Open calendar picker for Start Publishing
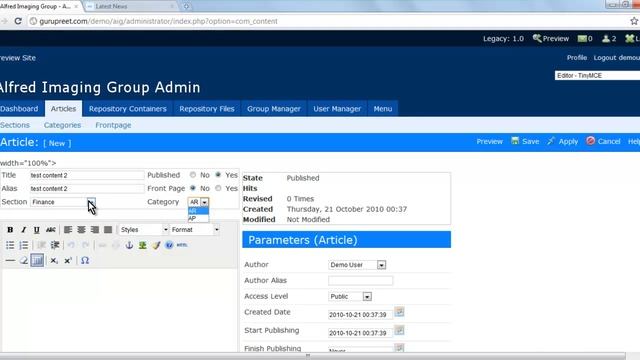Screen dimensions: 640x360 399,330
